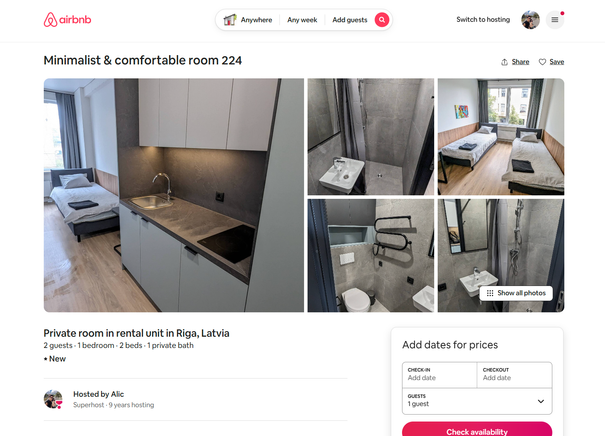Select Anywhere in the search bar
The width and height of the screenshot is (605, 436).
click(x=256, y=20)
